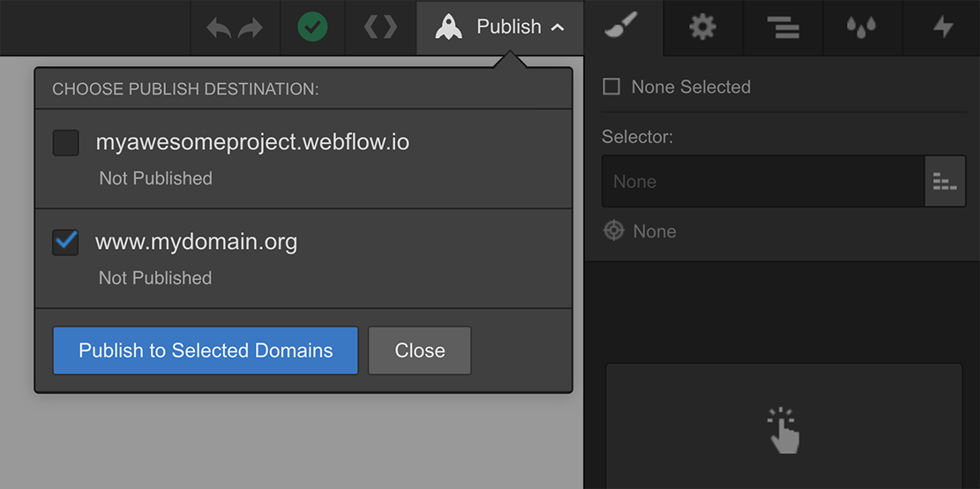980x489 pixels.
Task: Click Not Published under myawesomeproject.webflow.io
Action: [x=155, y=178]
